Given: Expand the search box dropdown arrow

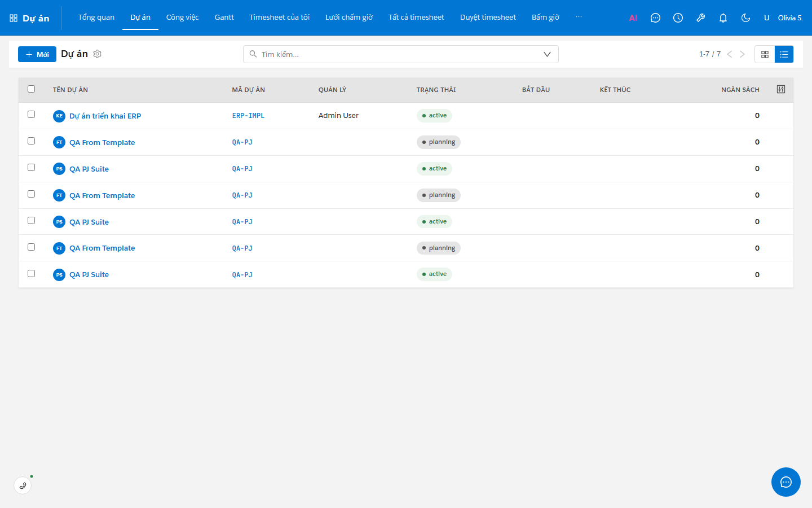Looking at the screenshot, I should [547, 54].
